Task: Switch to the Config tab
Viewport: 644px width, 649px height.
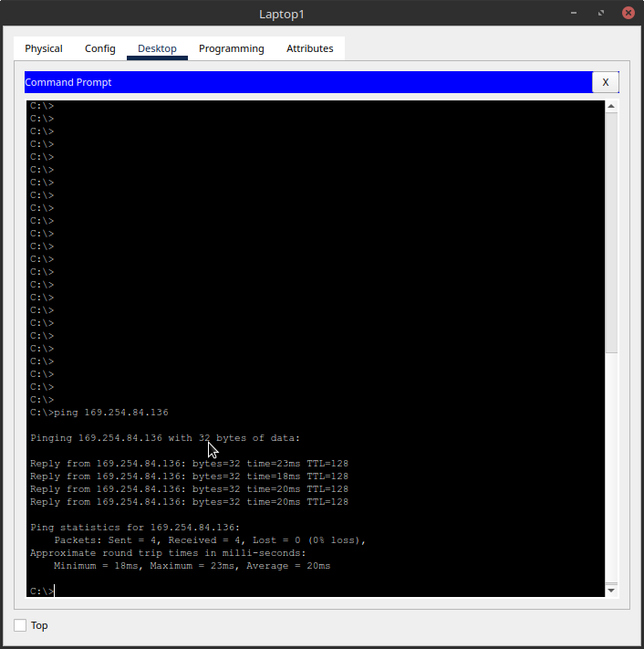Action: pos(99,48)
